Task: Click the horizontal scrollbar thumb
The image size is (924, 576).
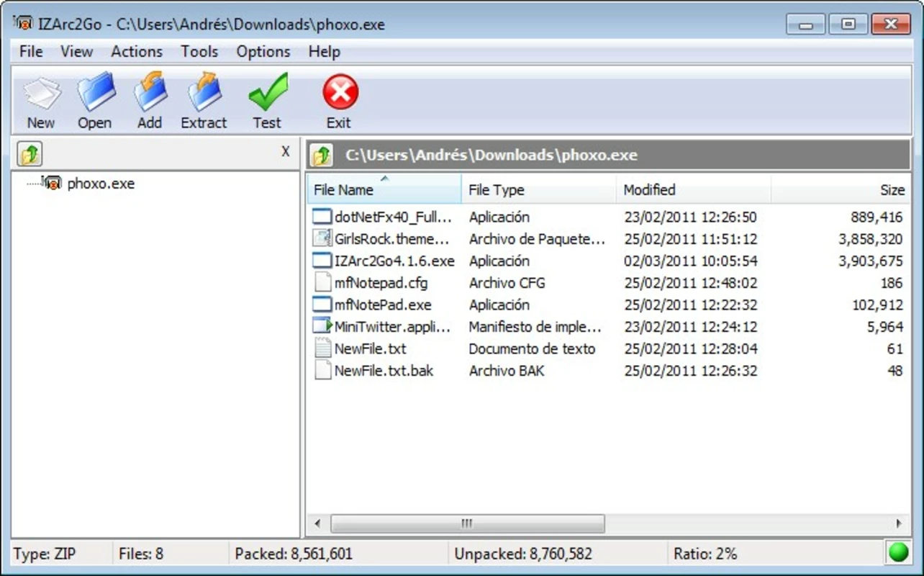Action: pyautogui.click(x=467, y=523)
